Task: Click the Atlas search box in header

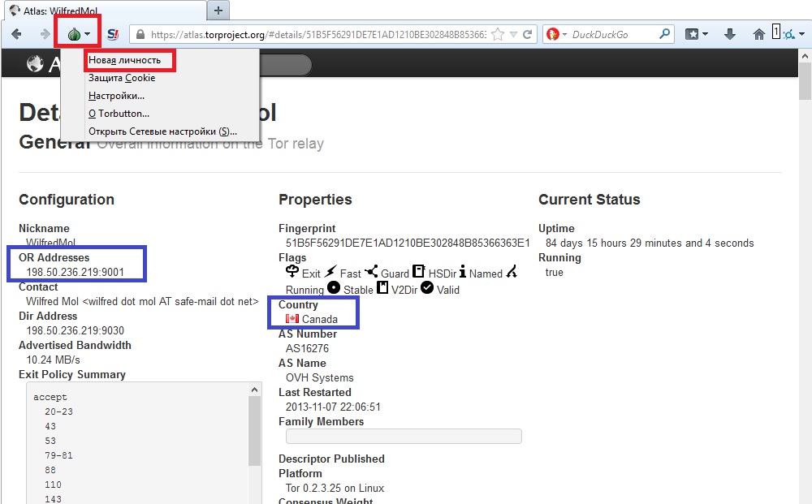Action: pyautogui.click(x=285, y=65)
